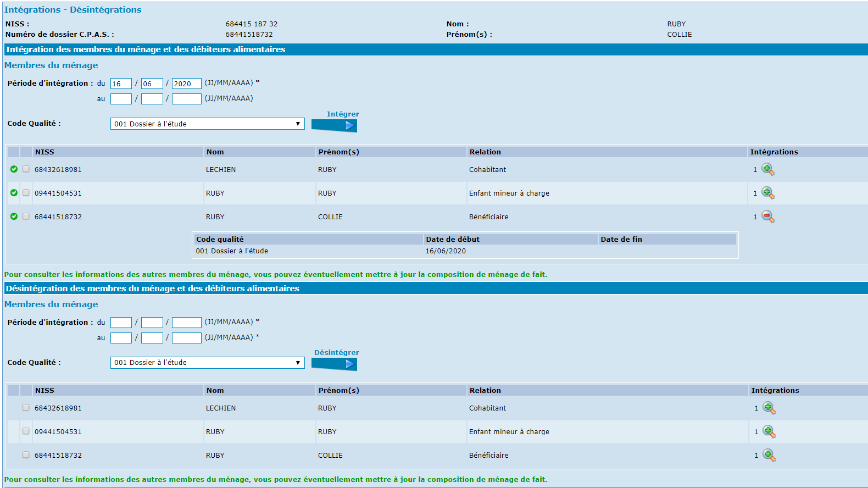This screenshot has width=868, height=488.
Task: Click the Désintégrer arrow button
Action: (334, 364)
